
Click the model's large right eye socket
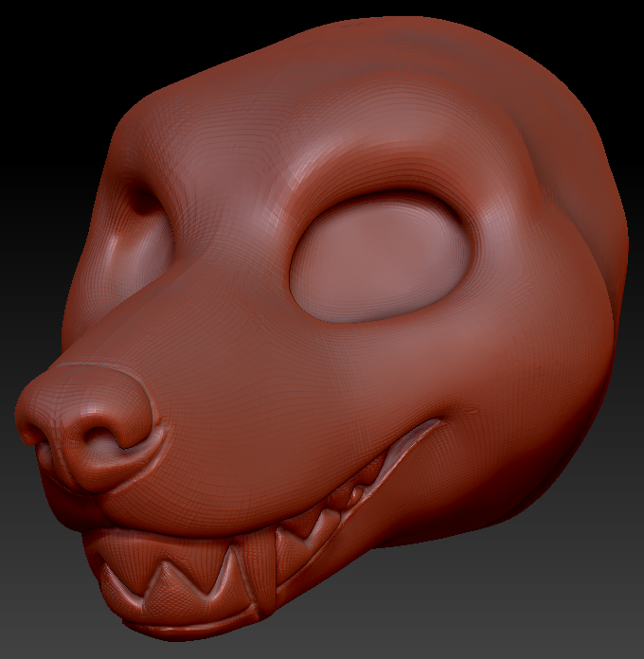[x=381, y=258]
